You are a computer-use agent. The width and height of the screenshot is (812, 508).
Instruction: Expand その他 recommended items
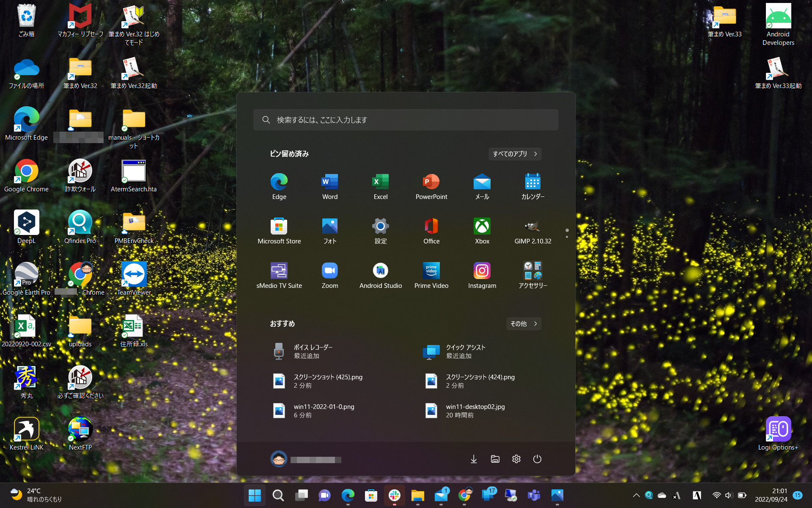[x=524, y=323]
